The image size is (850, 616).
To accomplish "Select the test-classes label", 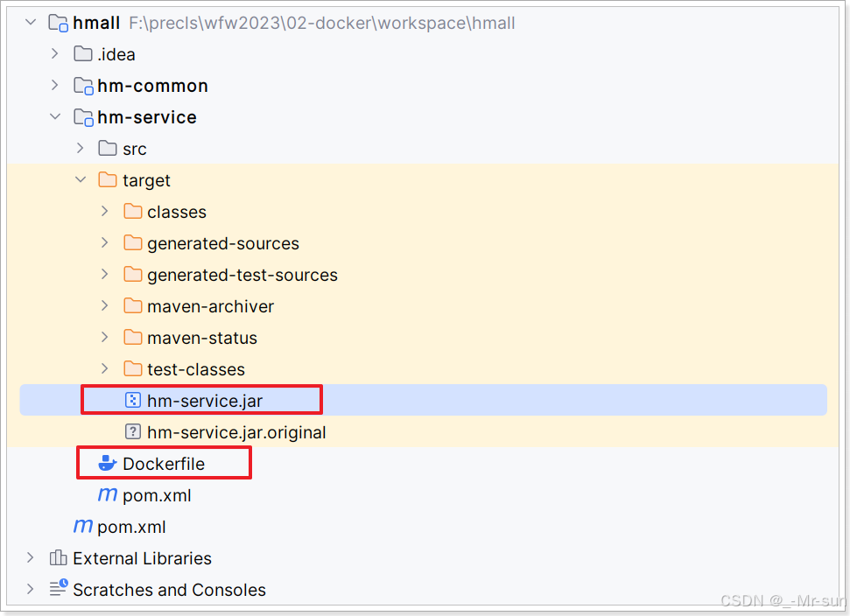I will [196, 369].
